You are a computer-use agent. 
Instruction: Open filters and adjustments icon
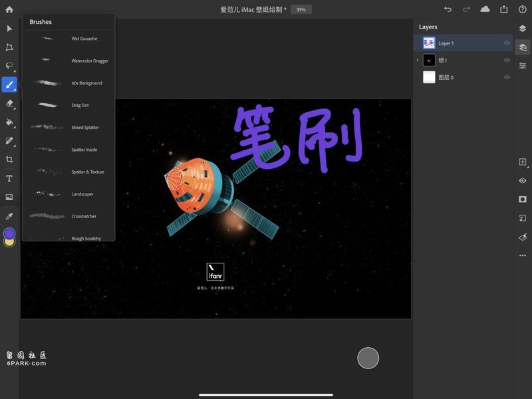[523, 237]
